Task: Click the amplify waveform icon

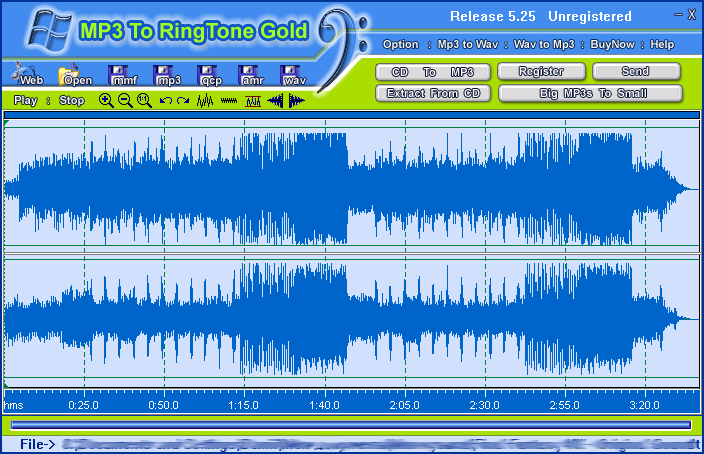Action: coord(205,101)
